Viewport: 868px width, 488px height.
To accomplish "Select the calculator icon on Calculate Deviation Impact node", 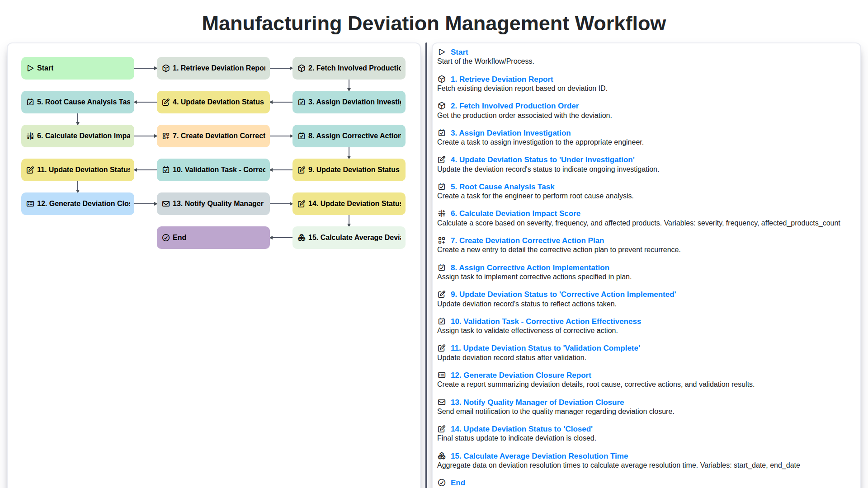I will (x=30, y=136).
